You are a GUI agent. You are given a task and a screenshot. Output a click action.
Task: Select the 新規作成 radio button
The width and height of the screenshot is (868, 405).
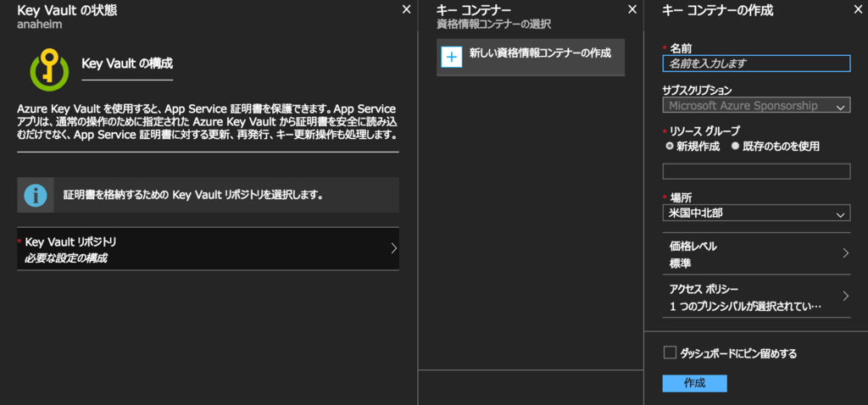pos(670,147)
